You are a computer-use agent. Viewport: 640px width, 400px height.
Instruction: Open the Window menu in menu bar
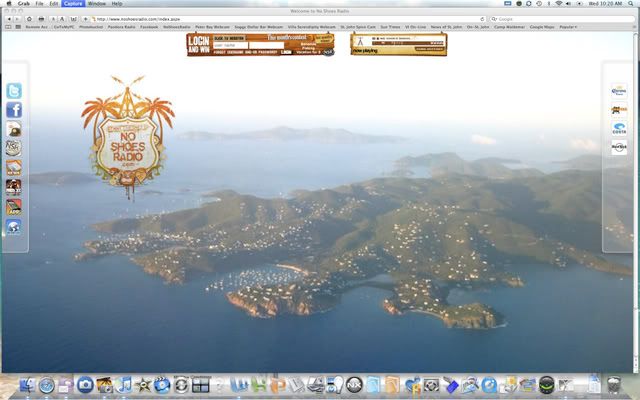[97, 4]
